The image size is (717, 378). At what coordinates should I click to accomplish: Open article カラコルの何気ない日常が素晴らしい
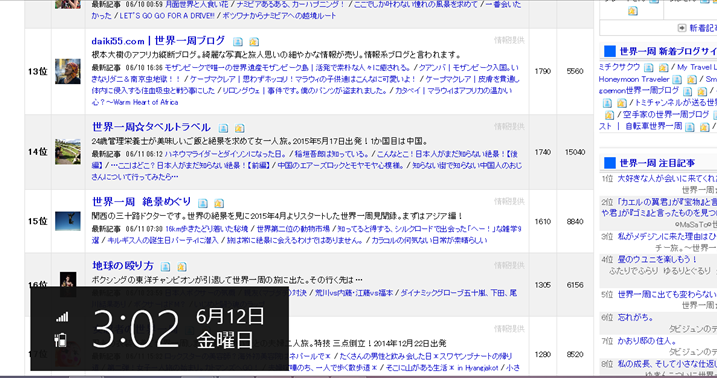pyautogui.click(x=429, y=240)
